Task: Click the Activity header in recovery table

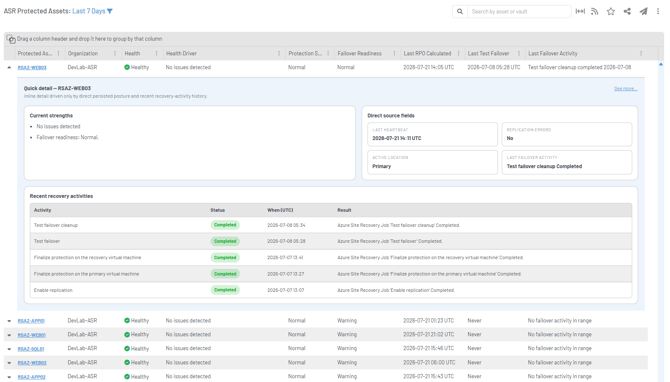Action: (x=42, y=210)
